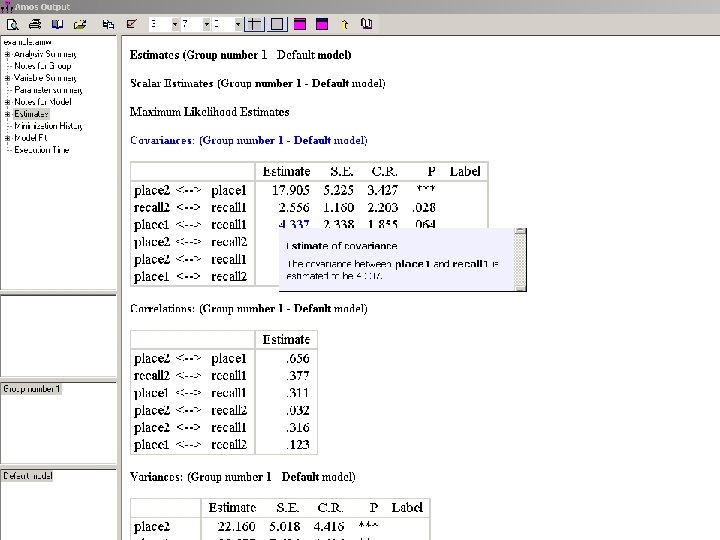Expand the Estimates tree node
Screen dimensions: 720x540
[7, 114]
